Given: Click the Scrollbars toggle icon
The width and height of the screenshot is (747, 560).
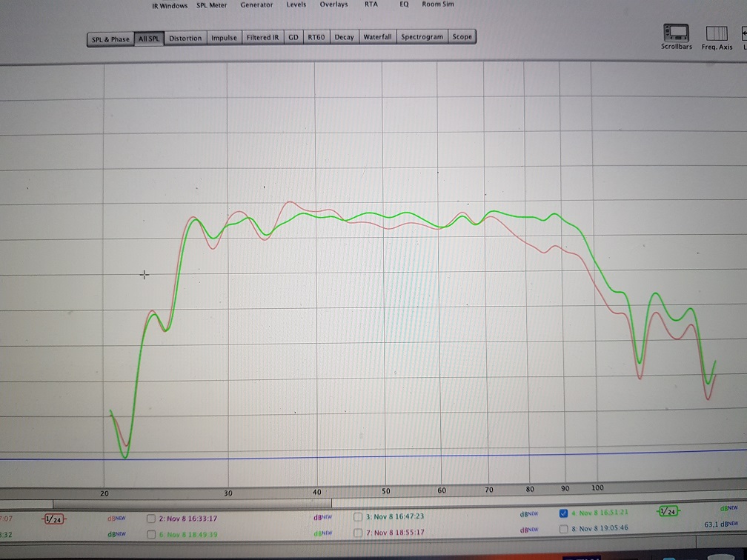Looking at the screenshot, I should point(676,33).
